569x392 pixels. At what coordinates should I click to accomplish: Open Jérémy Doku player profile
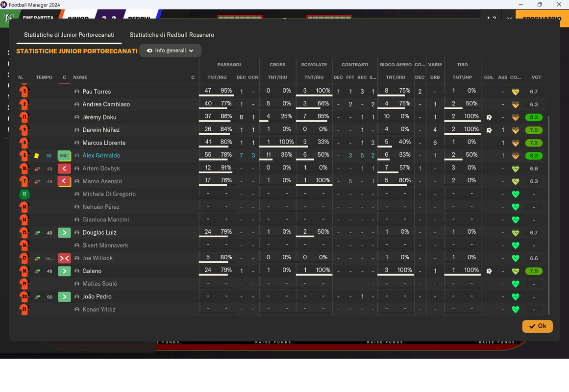pyautogui.click(x=99, y=117)
